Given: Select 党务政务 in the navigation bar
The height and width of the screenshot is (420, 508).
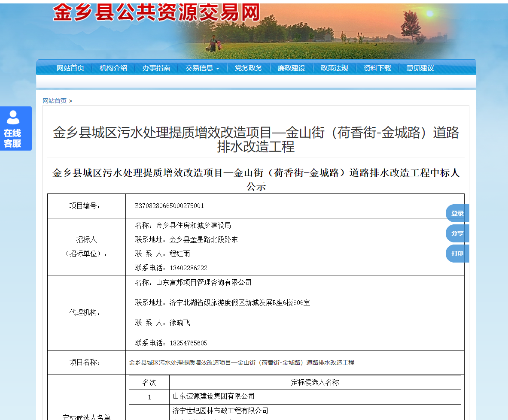Looking at the screenshot, I should pyautogui.click(x=249, y=68).
